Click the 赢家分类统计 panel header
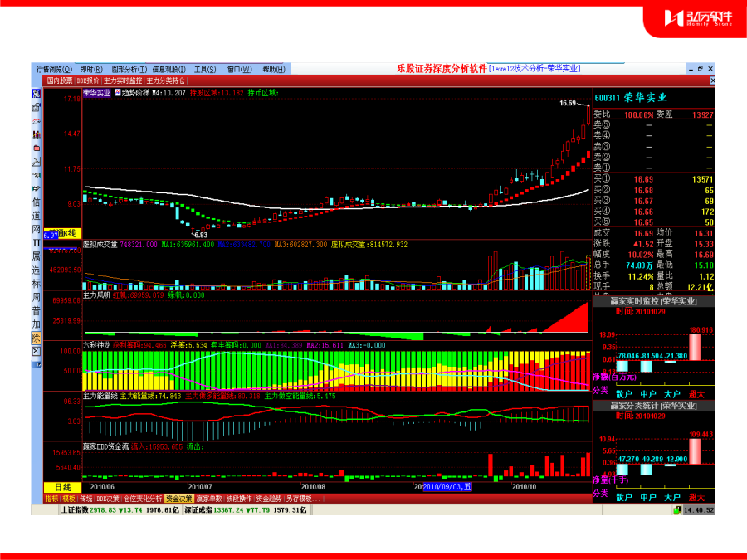Image resolution: width=747 pixels, height=560 pixels. pyautogui.click(x=654, y=406)
